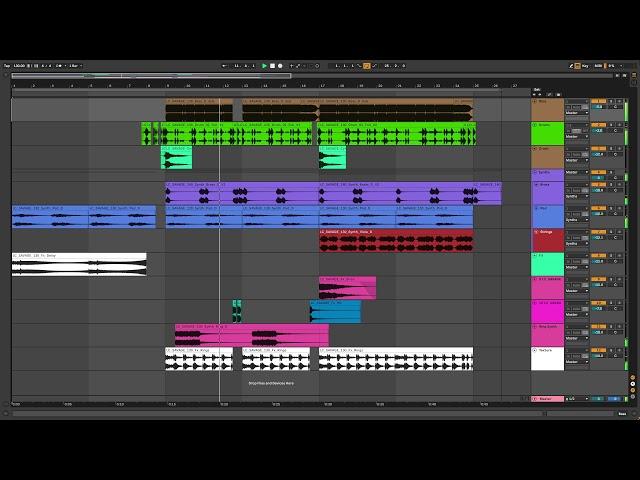This screenshot has width=640, height=480.
Task: Open Synths group output Master dropdown
Action: pos(577,173)
